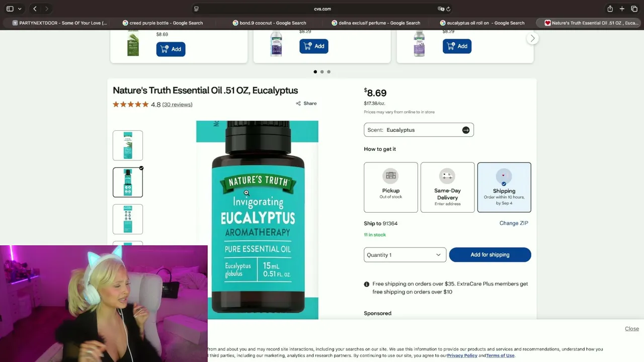Open the browser Share toolbar icon
The height and width of the screenshot is (362, 644).
click(610, 9)
